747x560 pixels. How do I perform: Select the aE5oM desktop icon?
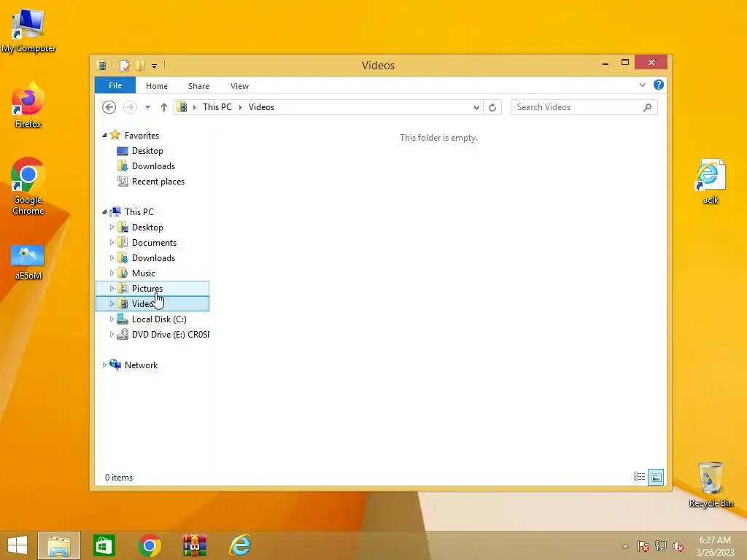point(28,262)
